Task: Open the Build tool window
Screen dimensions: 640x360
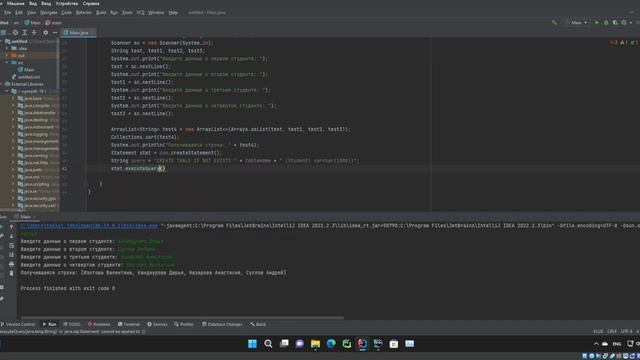Action: [258, 324]
